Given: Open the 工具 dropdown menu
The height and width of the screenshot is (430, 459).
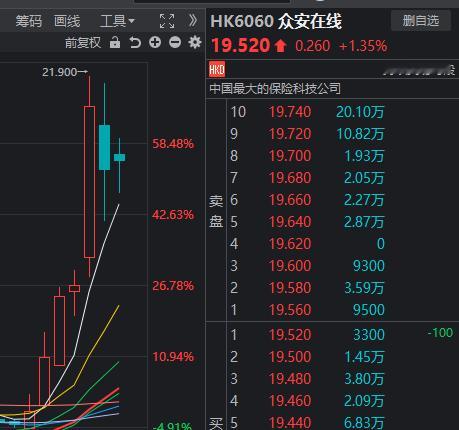Looking at the screenshot, I should [x=117, y=21].
